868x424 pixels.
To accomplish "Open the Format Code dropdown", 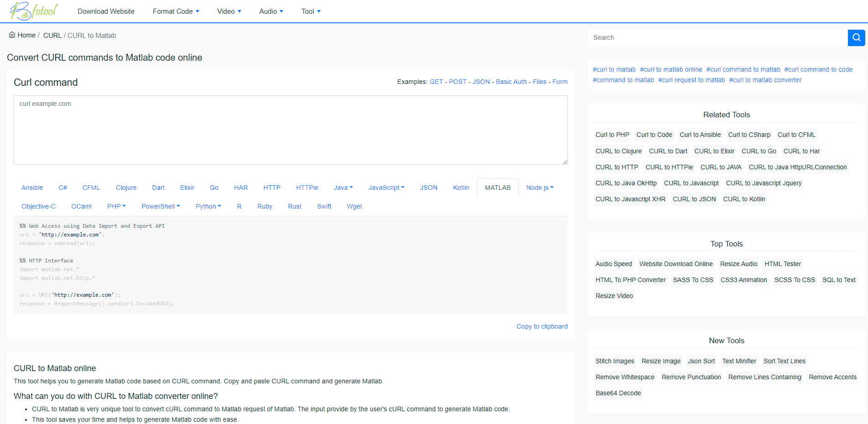I will [x=176, y=11].
